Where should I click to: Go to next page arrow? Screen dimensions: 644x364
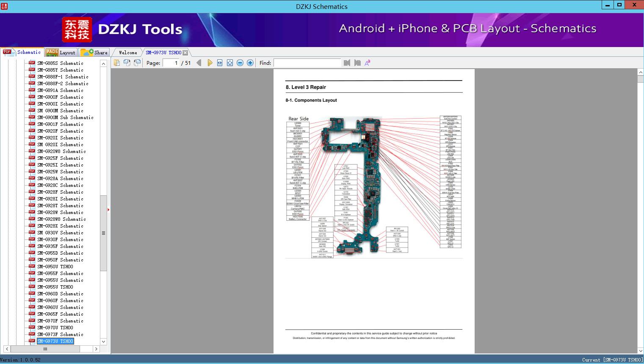tap(210, 63)
